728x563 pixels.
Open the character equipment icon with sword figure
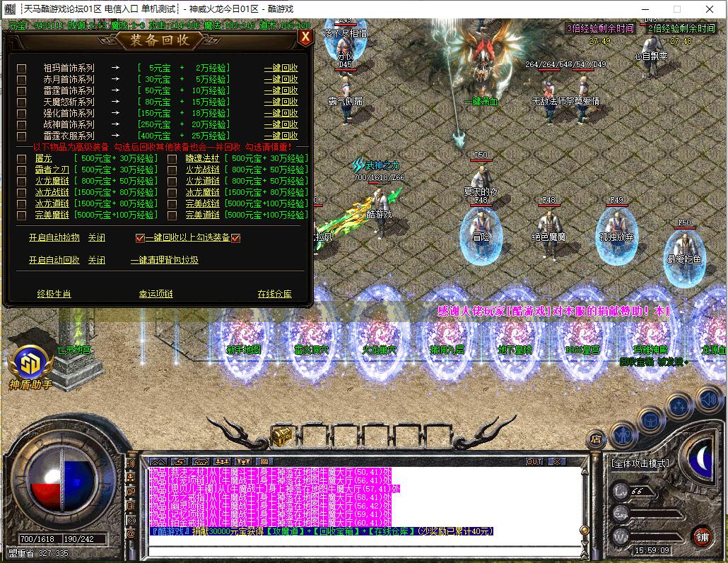tap(623, 433)
